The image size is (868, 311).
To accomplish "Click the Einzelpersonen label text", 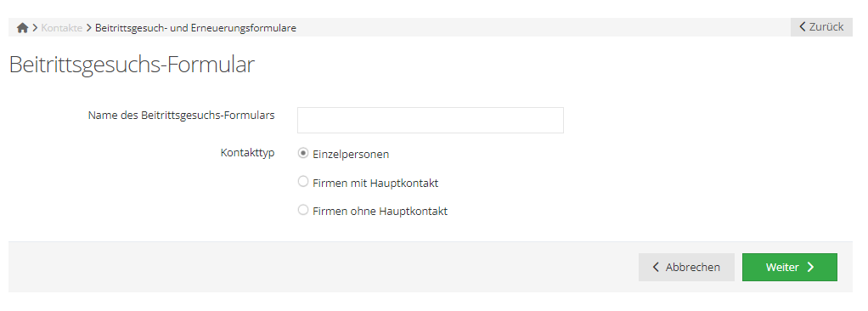I will tap(351, 155).
